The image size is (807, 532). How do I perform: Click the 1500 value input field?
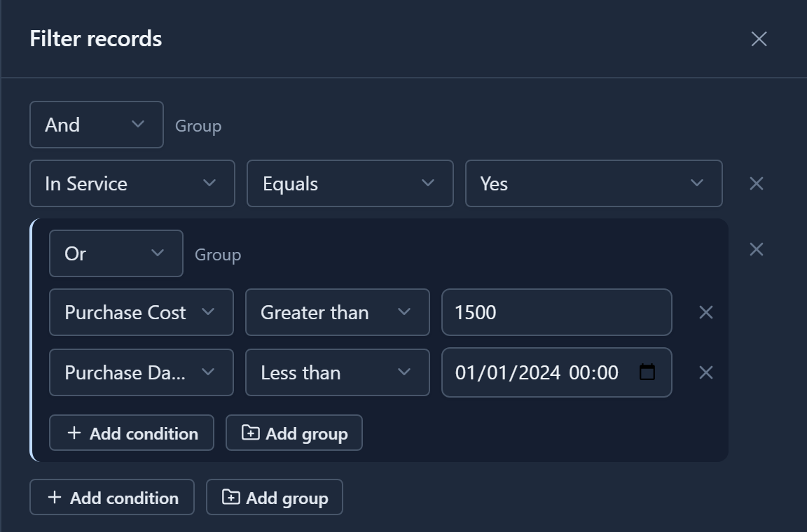click(557, 312)
